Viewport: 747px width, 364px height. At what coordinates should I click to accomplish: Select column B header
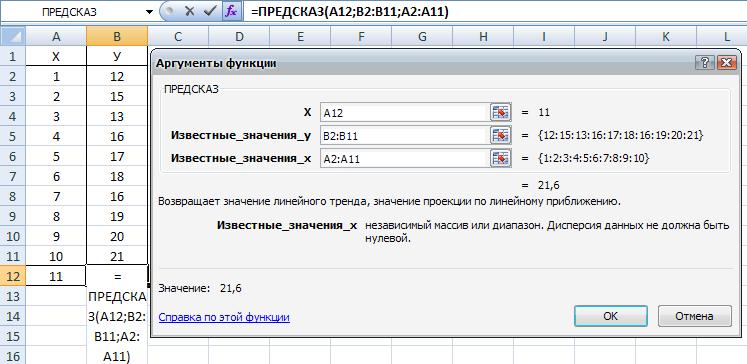click(x=117, y=36)
